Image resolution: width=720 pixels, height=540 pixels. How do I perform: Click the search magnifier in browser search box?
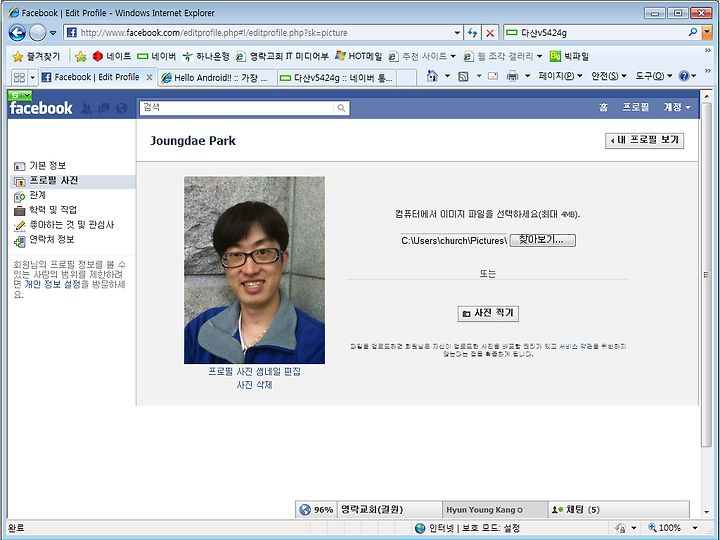(x=693, y=32)
